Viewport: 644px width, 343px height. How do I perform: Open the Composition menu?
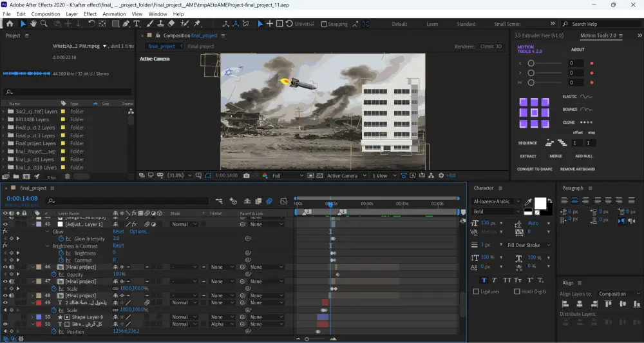[46, 14]
